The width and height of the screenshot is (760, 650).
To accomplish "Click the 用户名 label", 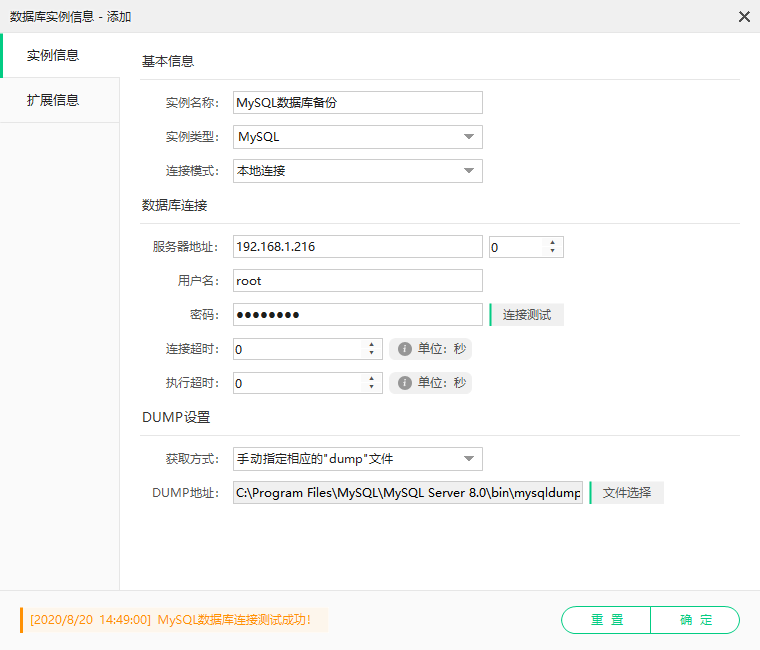I will [198, 281].
